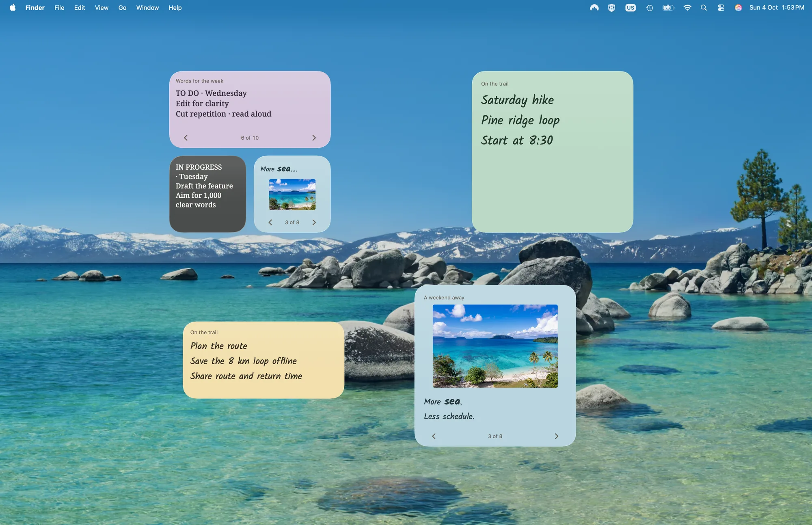Click '3 of 8' in A weekend away widget
Screen dimensions: 812x525
(x=495, y=436)
